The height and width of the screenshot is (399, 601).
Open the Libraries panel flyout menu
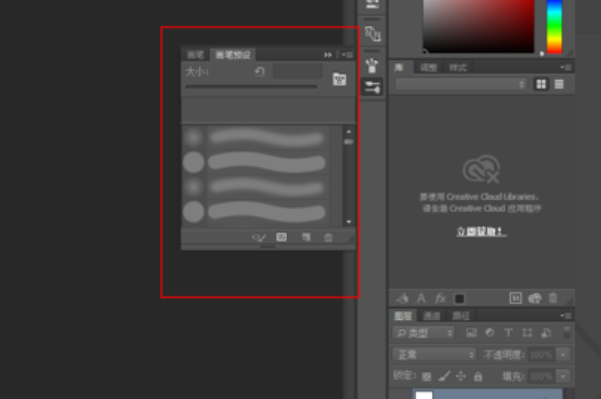click(x=566, y=67)
